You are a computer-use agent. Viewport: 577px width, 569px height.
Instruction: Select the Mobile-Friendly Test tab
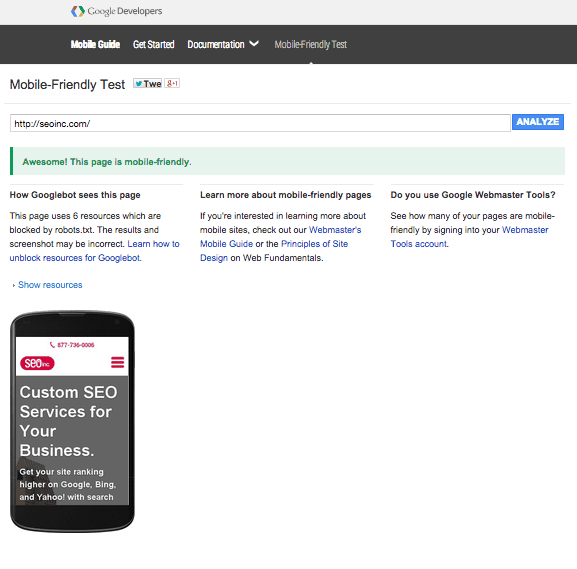click(311, 45)
